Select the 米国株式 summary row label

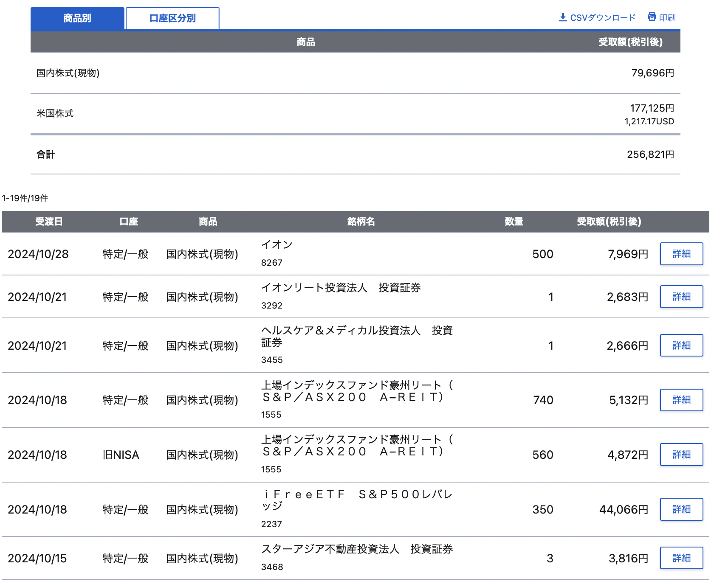pyautogui.click(x=55, y=113)
